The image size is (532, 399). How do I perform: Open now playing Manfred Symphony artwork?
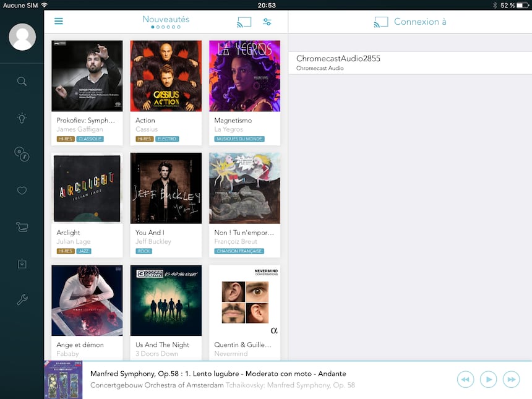(x=63, y=380)
